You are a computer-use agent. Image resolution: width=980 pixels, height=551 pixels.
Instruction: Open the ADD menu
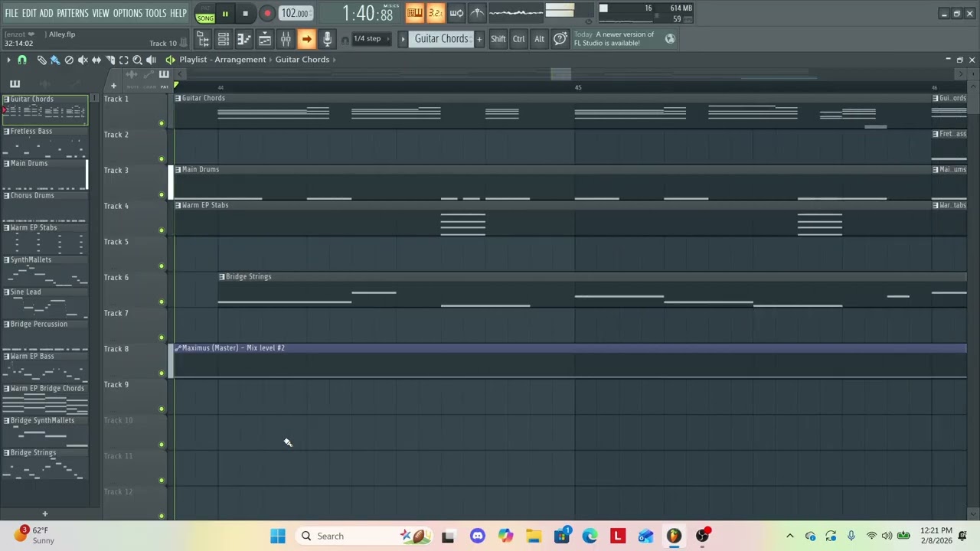click(x=47, y=14)
